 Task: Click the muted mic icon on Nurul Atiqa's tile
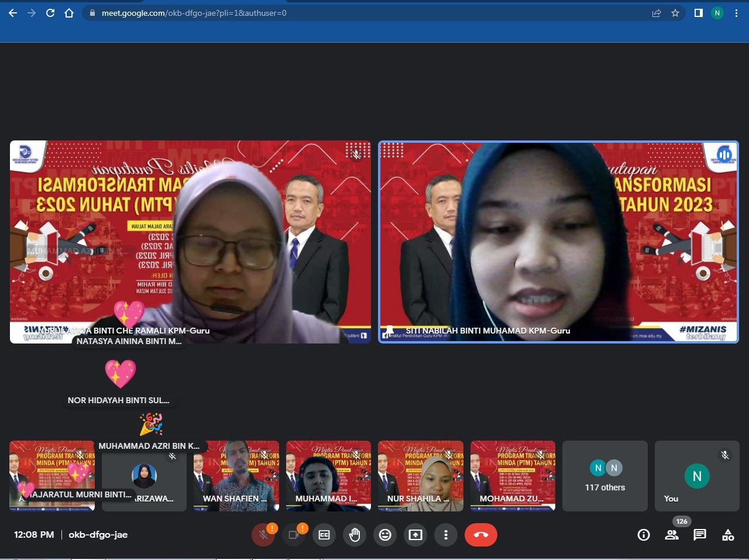pos(356,154)
